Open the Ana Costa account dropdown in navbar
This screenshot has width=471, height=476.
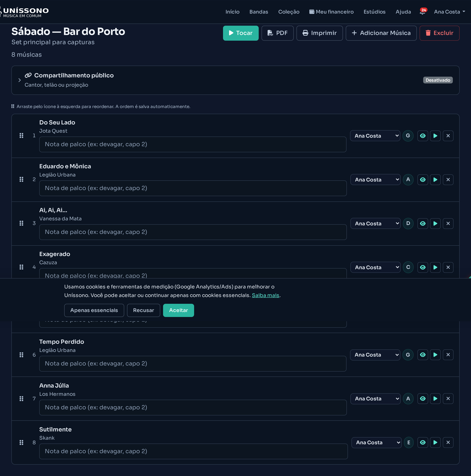[x=449, y=12]
